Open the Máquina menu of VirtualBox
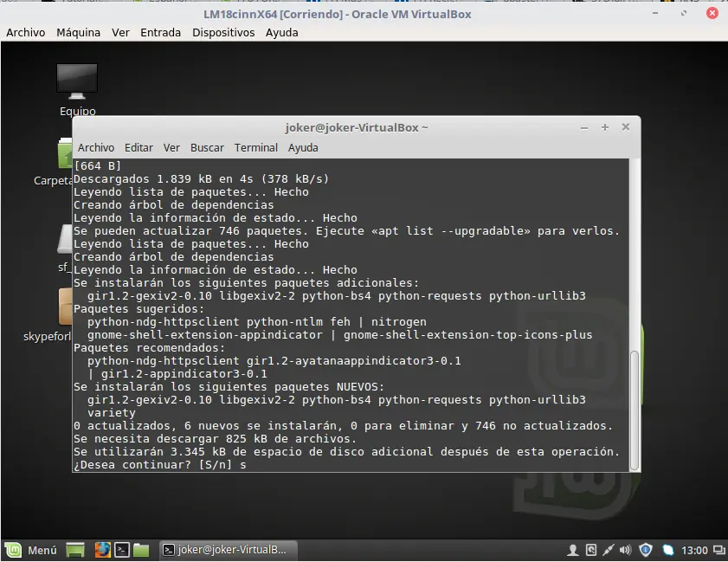The height and width of the screenshot is (562, 728). point(78,32)
